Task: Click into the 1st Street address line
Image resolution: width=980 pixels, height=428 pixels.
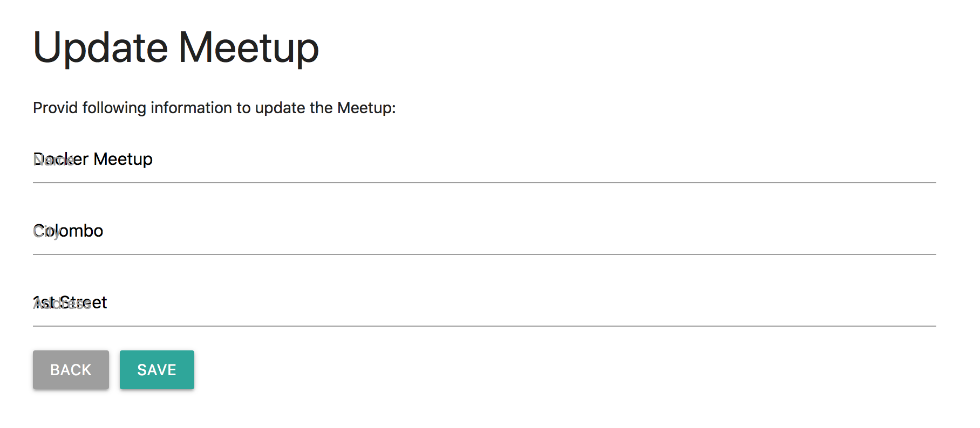Action: click(70, 302)
